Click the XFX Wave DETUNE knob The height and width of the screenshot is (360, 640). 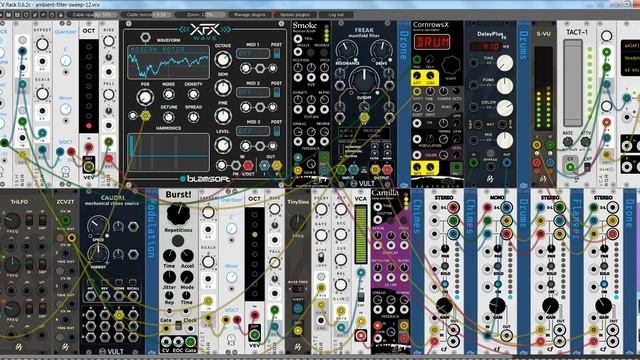[168, 118]
